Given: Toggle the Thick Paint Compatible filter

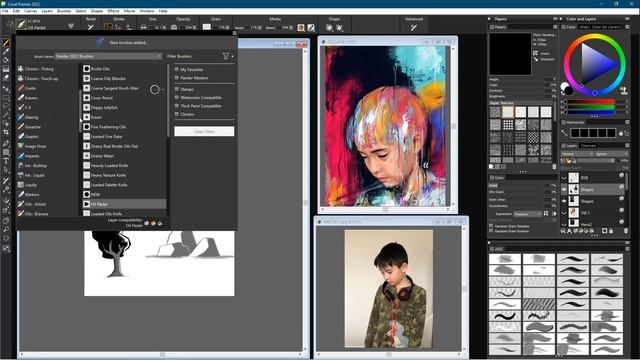Looking at the screenshot, I should 177,106.
